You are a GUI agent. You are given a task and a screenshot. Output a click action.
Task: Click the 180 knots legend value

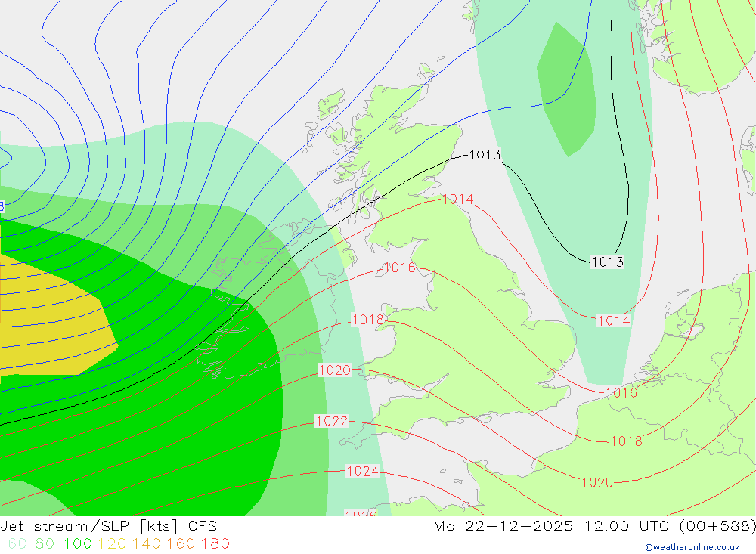pos(215,544)
